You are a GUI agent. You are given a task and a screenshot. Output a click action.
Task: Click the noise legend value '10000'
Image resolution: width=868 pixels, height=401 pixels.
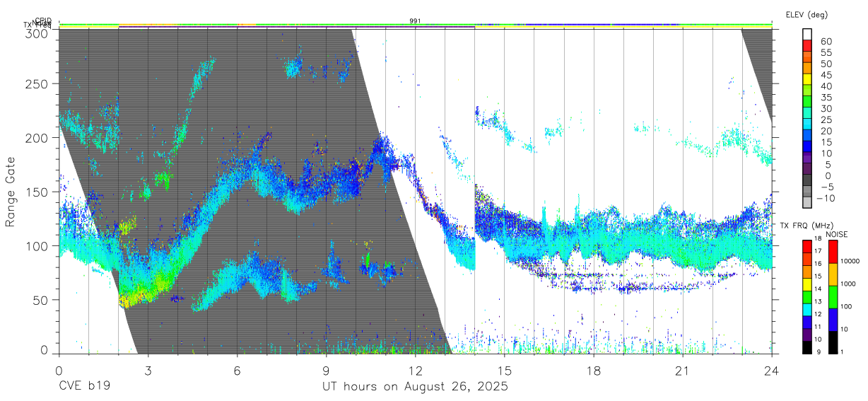pyautogui.click(x=851, y=261)
